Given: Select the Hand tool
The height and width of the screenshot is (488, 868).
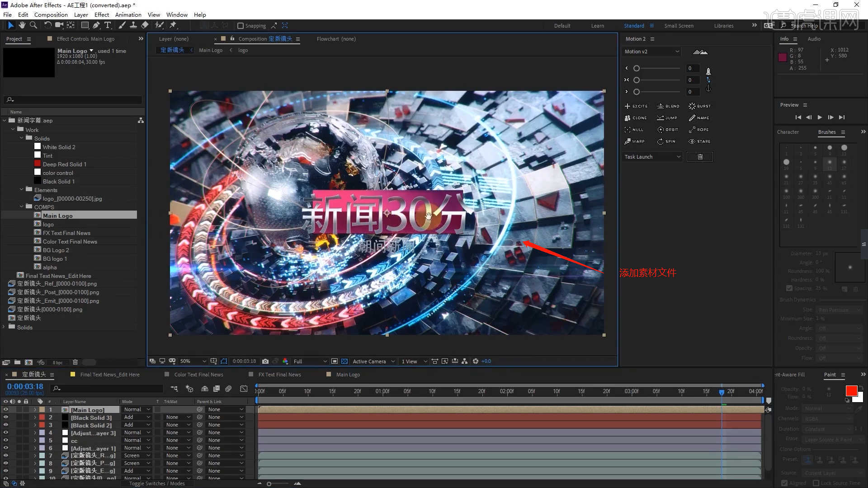Looking at the screenshot, I should pos(22,25).
